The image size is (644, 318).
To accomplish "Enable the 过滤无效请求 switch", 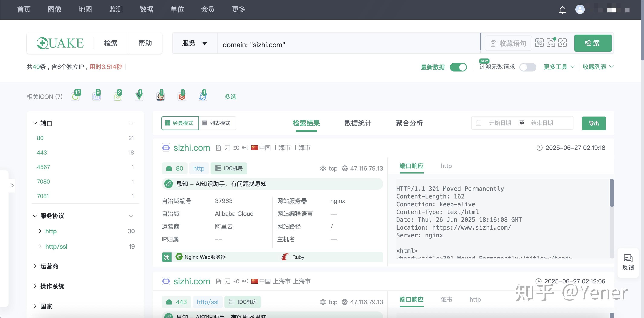I will tap(528, 67).
